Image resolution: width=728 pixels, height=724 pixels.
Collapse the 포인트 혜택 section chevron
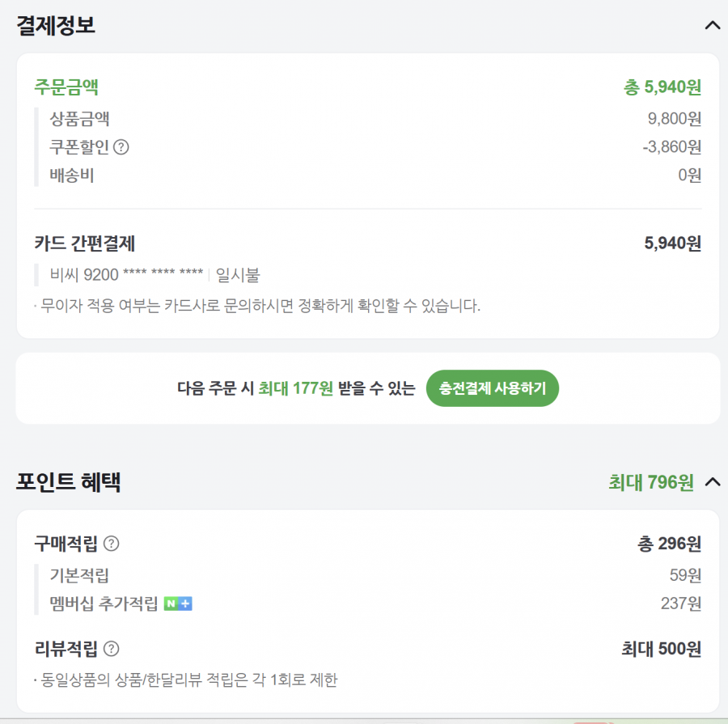(712, 482)
